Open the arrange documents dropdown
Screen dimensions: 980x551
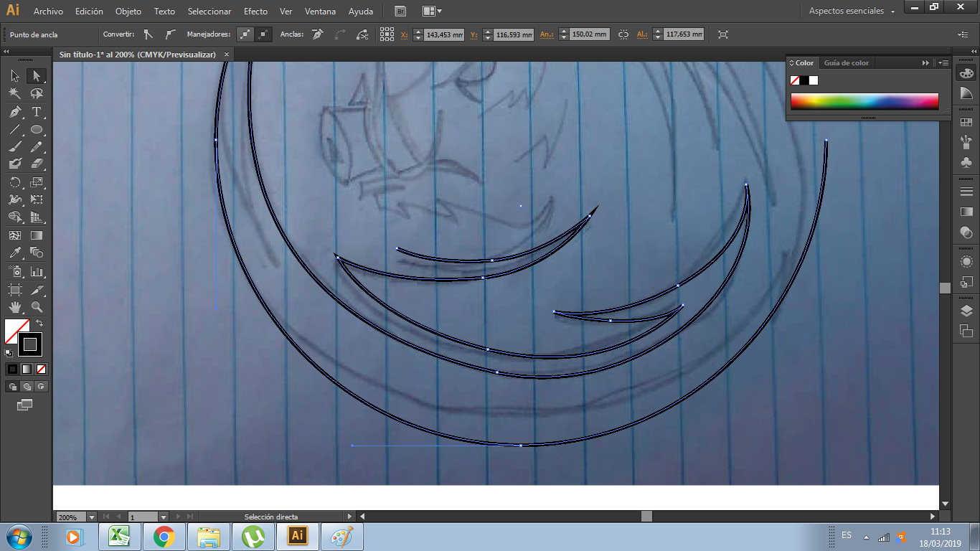[432, 11]
